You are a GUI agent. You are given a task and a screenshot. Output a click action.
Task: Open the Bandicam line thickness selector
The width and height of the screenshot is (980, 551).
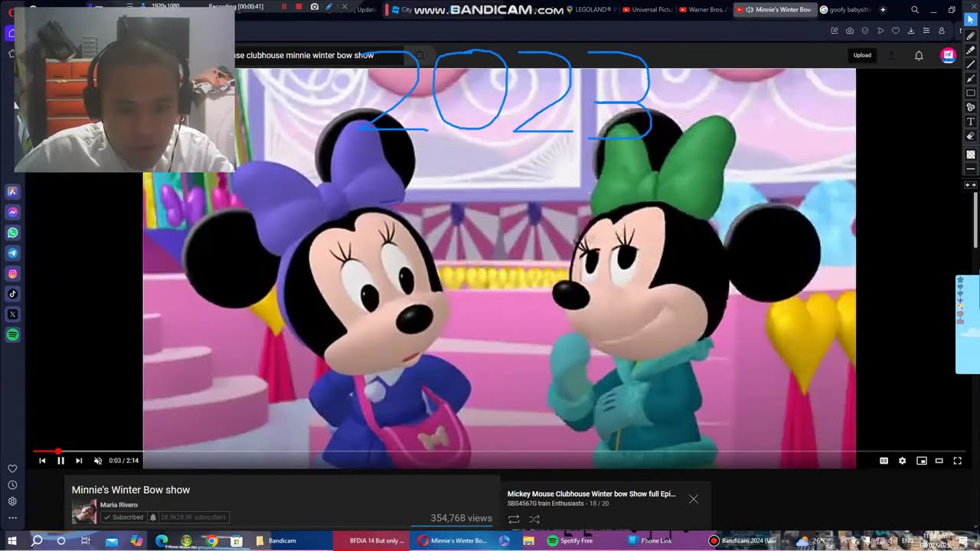(x=971, y=169)
